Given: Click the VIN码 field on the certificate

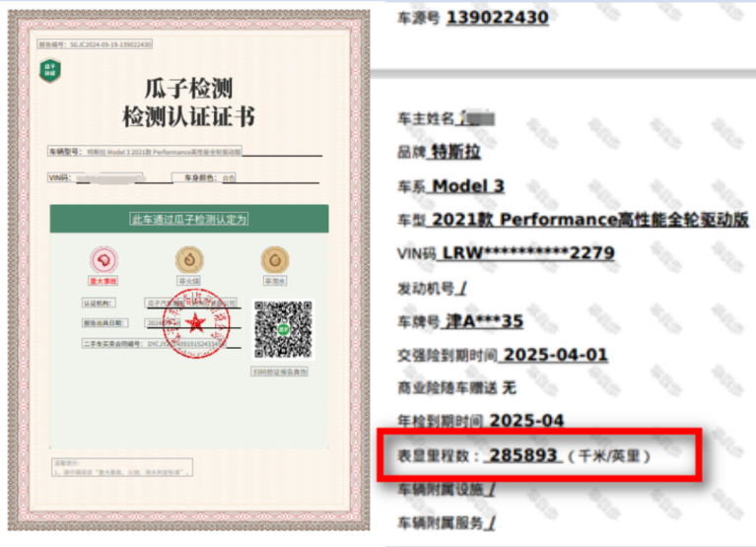Looking at the screenshot, I should tap(96, 177).
